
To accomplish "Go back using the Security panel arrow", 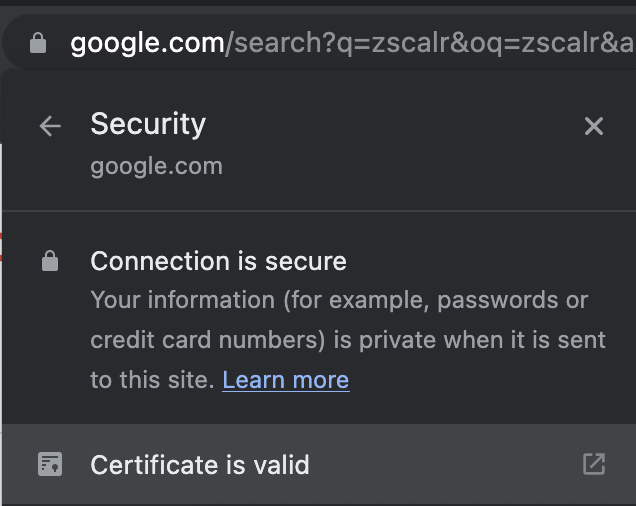I will [50, 126].
